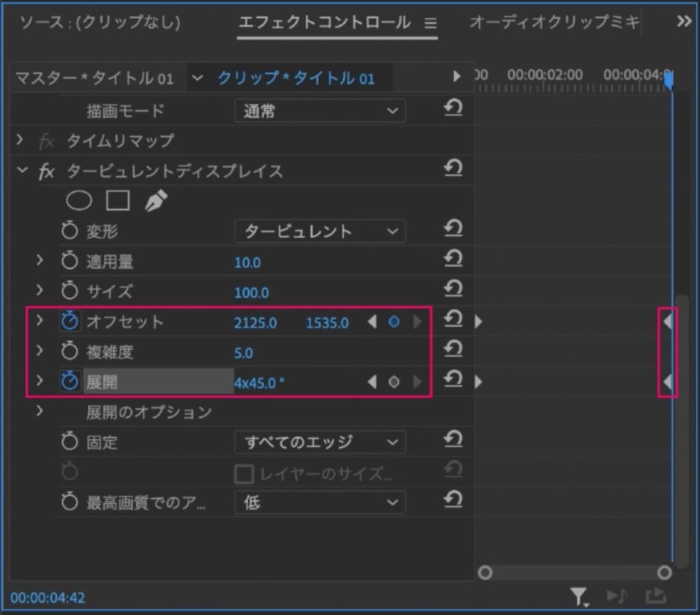700x615 pixels.
Task: Add or remove オフセット keyframe
Action: click(394, 322)
